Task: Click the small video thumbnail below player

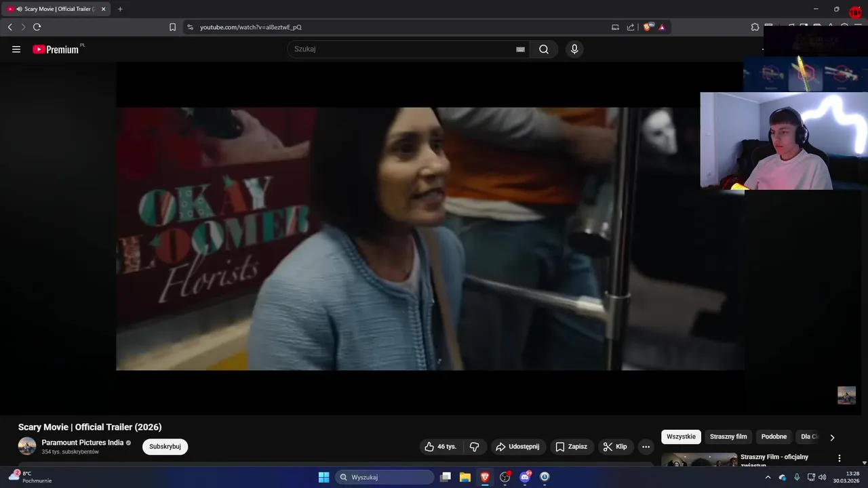Action: [x=846, y=395]
